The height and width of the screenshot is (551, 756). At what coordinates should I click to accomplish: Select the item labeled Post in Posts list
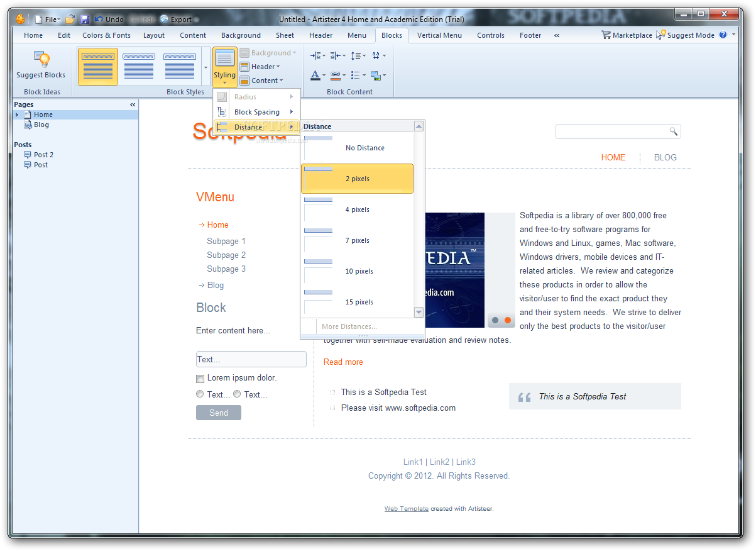tap(41, 165)
